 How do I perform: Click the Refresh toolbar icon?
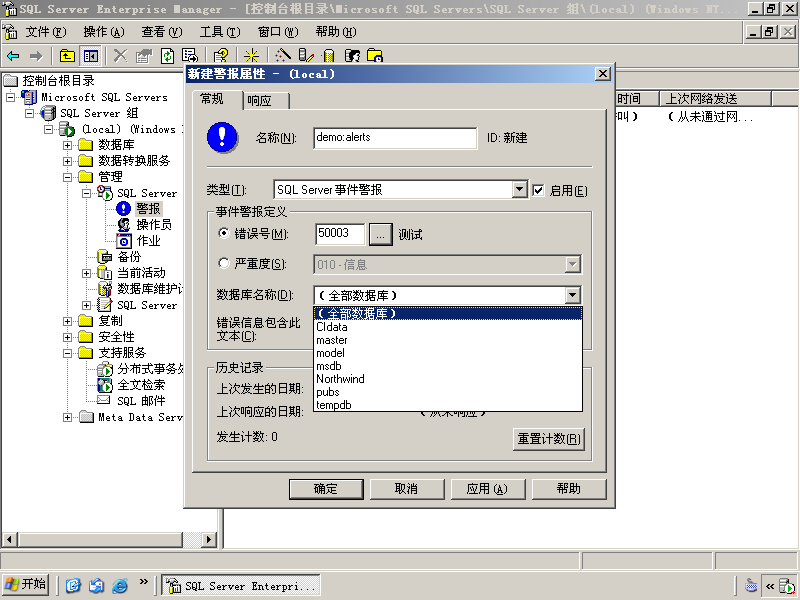(167, 56)
